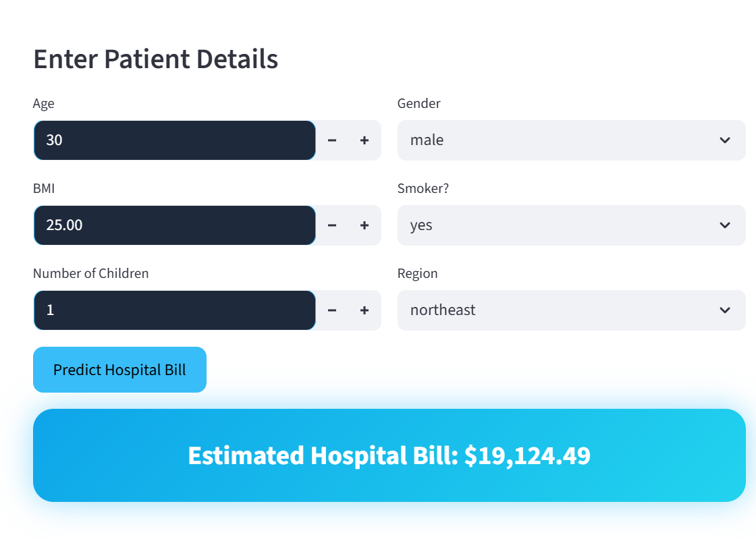The width and height of the screenshot is (756, 539).
Task: Open the Gender dropdown showing male
Action: tap(571, 140)
